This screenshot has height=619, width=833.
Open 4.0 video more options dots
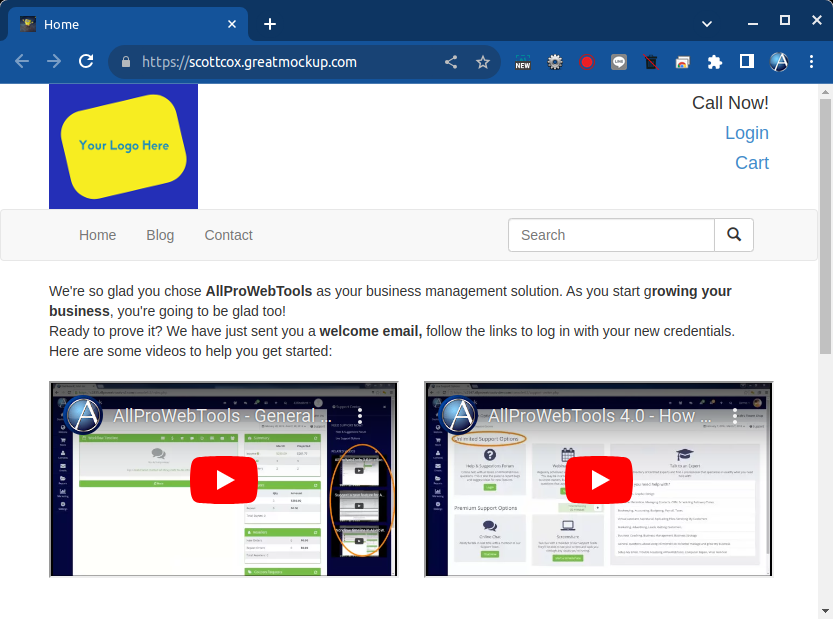(x=735, y=416)
